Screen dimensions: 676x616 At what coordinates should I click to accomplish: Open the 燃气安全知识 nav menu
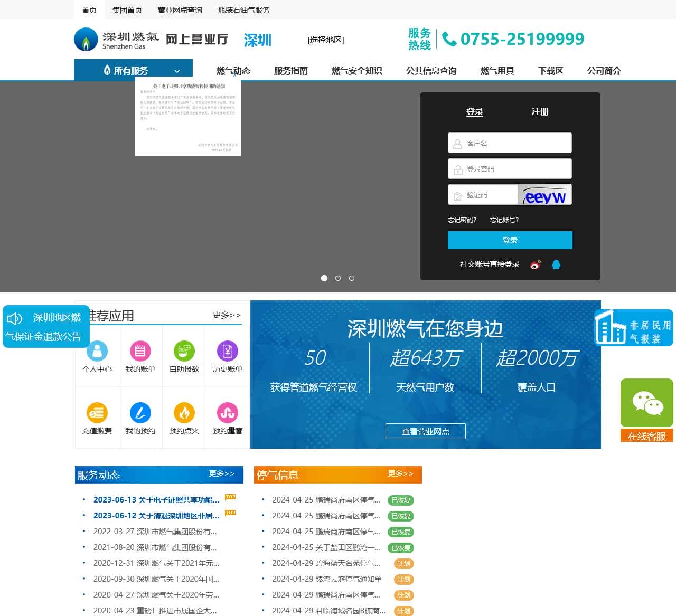point(357,71)
